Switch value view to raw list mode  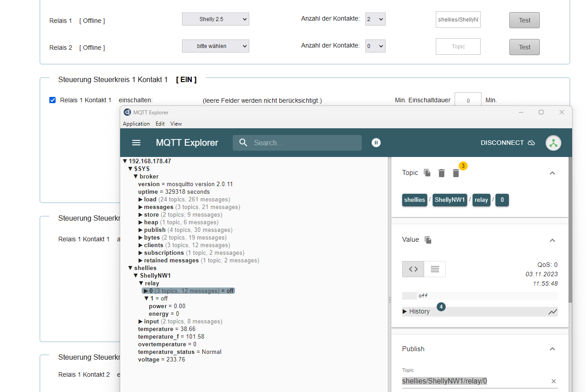tap(434, 269)
